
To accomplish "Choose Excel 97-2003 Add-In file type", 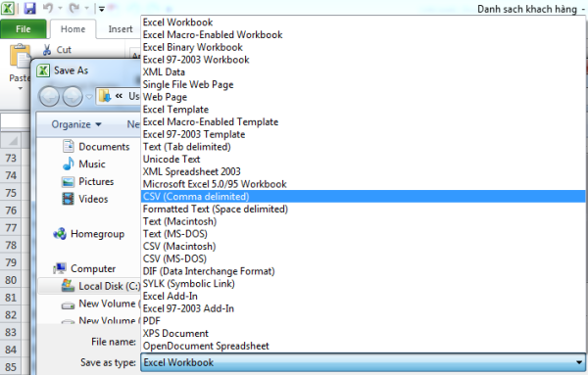I will tap(363, 308).
